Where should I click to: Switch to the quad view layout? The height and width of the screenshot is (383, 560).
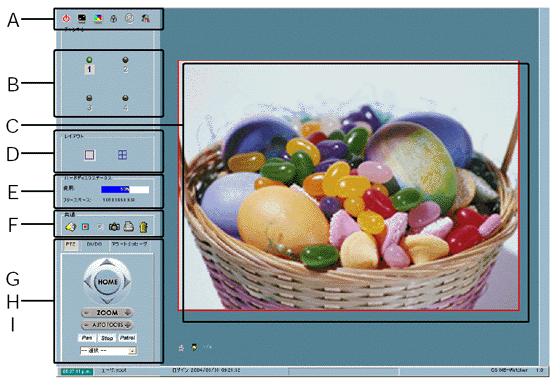tap(122, 155)
